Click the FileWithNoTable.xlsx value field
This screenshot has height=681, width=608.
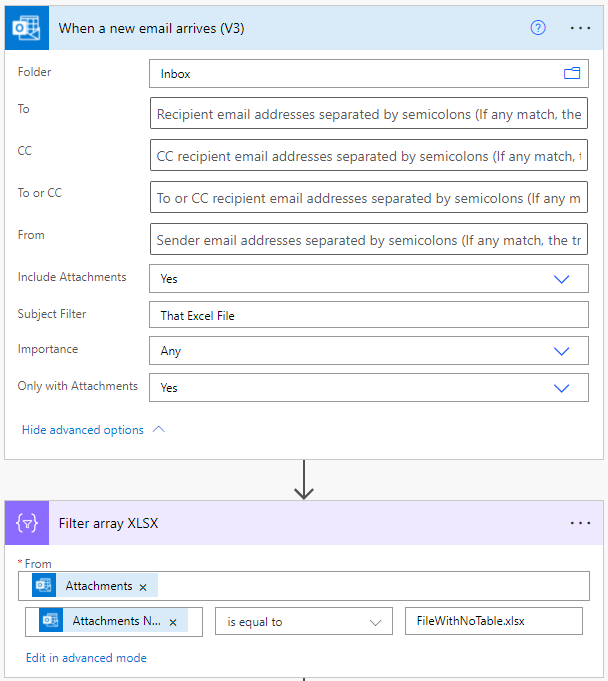pyautogui.click(x=492, y=622)
